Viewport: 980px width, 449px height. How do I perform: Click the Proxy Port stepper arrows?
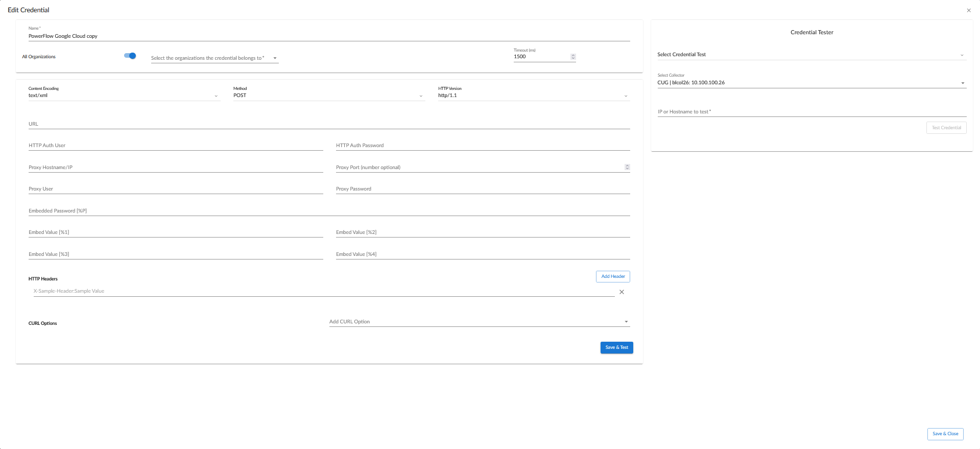tap(627, 167)
